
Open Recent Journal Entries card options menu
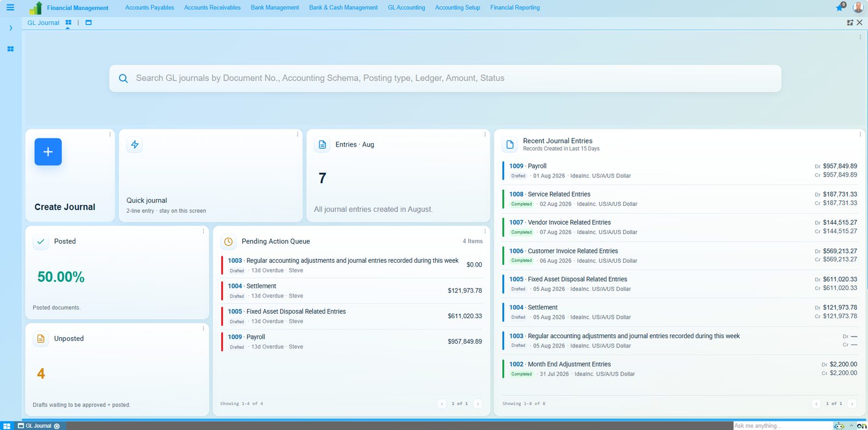(x=860, y=134)
